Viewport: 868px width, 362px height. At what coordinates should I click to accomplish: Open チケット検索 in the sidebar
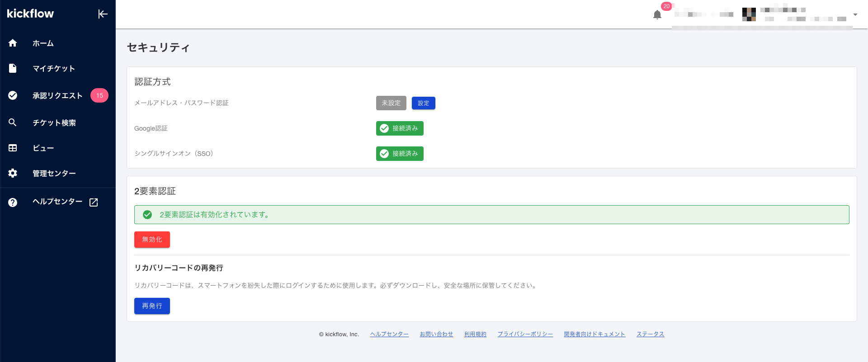[58, 122]
